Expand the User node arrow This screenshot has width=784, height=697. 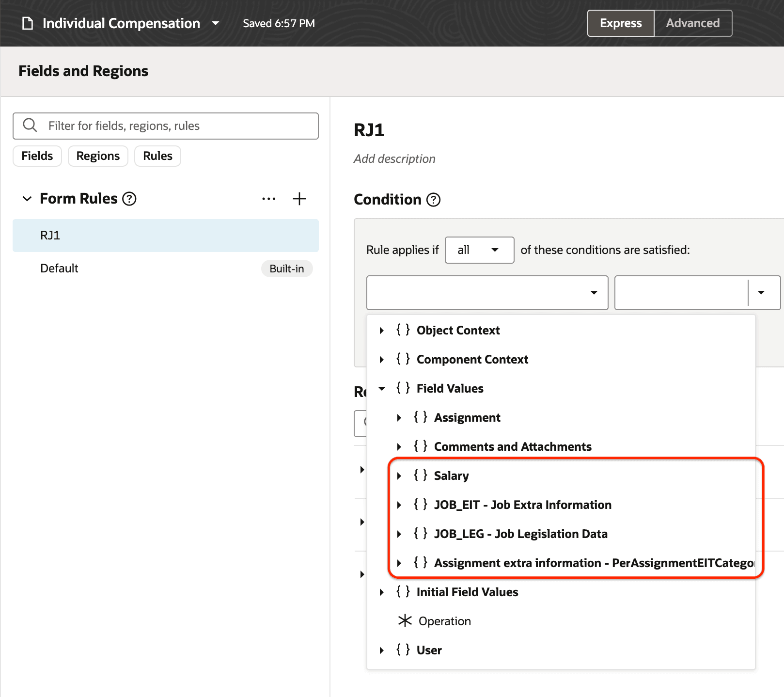click(382, 650)
